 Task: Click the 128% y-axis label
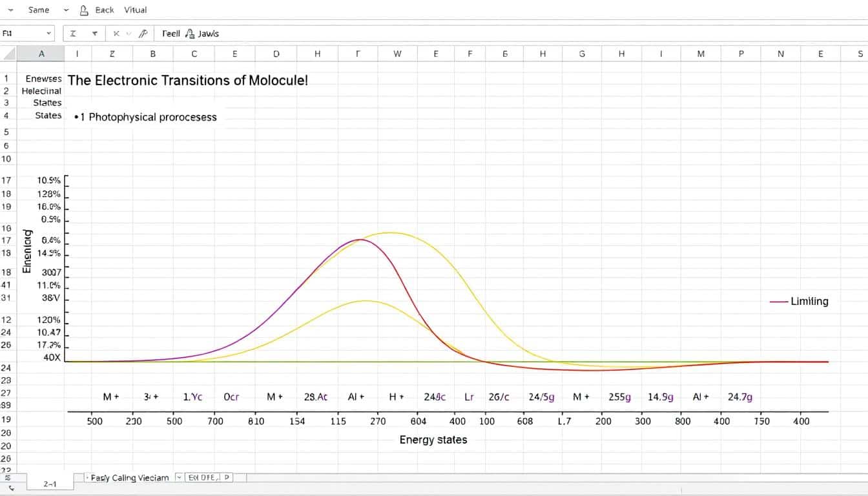click(49, 194)
